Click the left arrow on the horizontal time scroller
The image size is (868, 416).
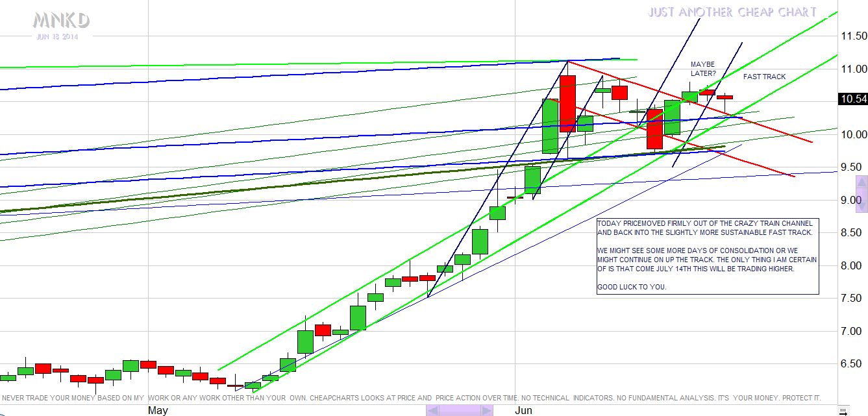[x=433, y=410]
